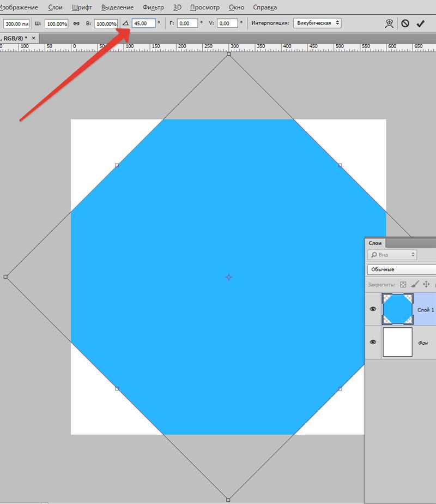Select the Слои panel tab
436x504 pixels.
(x=375, y=243)
